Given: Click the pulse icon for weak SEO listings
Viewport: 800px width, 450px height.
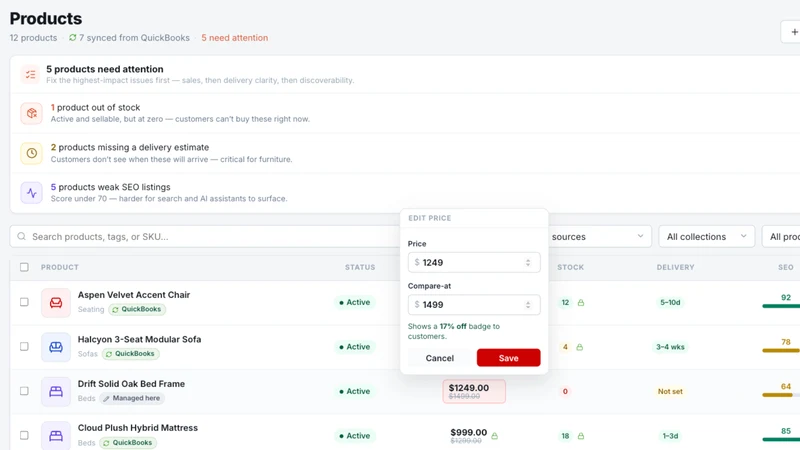Looking at the screenshot, I should point(32,193).
